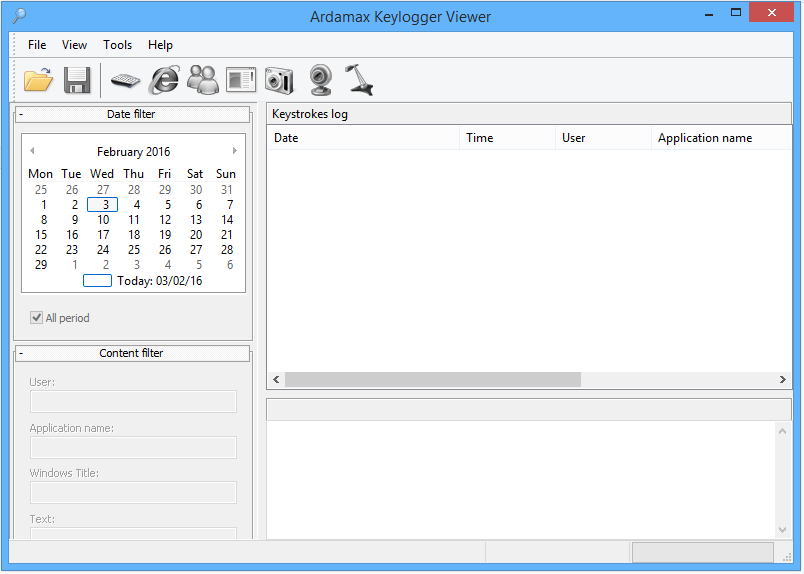Sort by the User column header
The height and width of the screenshot is (574, 804).
[603, 138]
